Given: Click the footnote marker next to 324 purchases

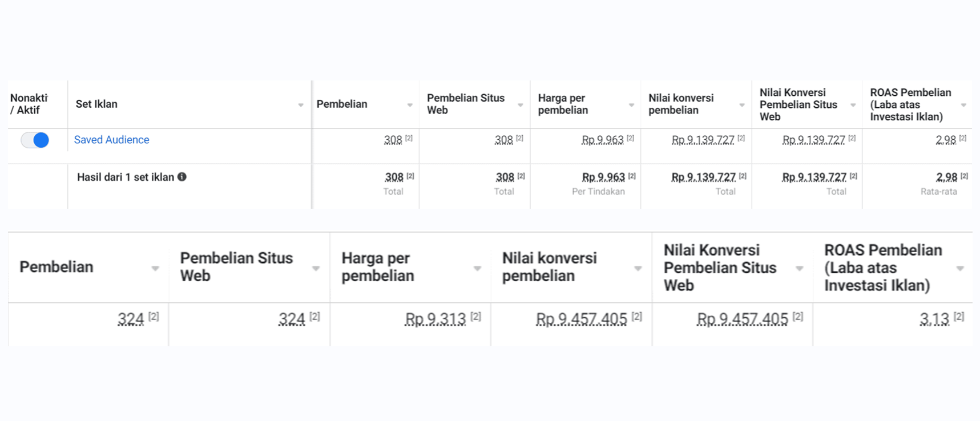Looking at the screenshot, I should point(154,315).
